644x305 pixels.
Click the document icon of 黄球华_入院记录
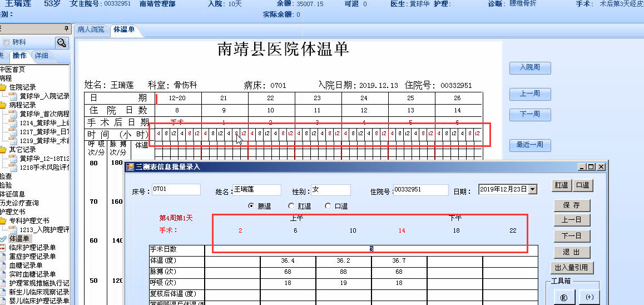point(13,96)
